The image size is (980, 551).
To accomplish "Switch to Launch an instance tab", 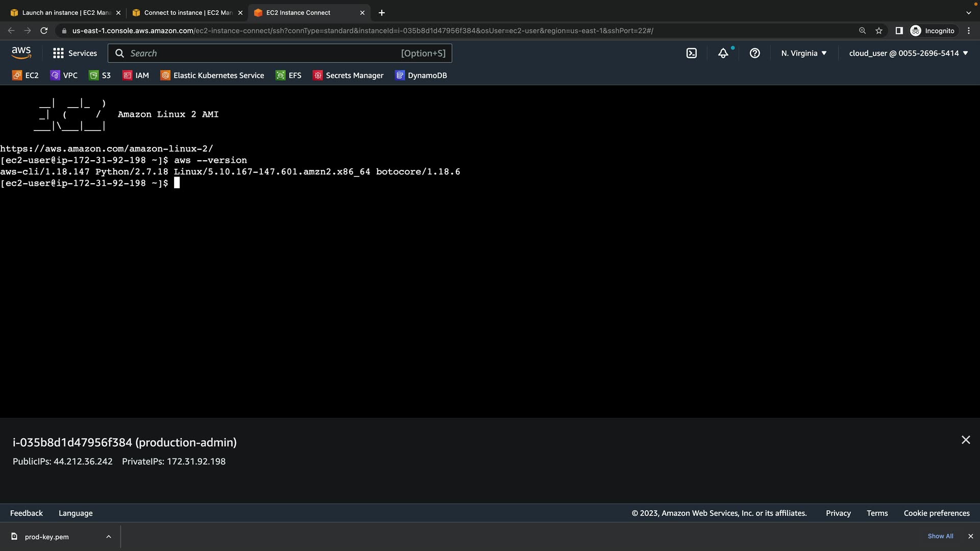I will [65, 13].
